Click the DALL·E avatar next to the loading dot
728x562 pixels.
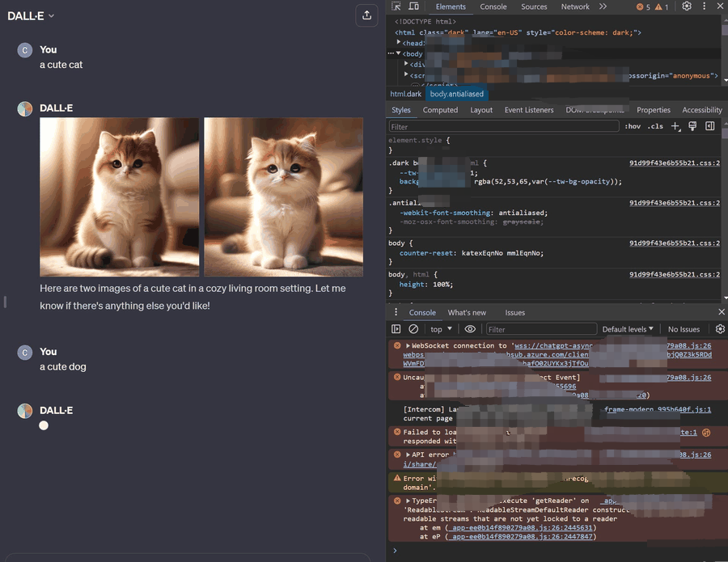tap(24, 411)
